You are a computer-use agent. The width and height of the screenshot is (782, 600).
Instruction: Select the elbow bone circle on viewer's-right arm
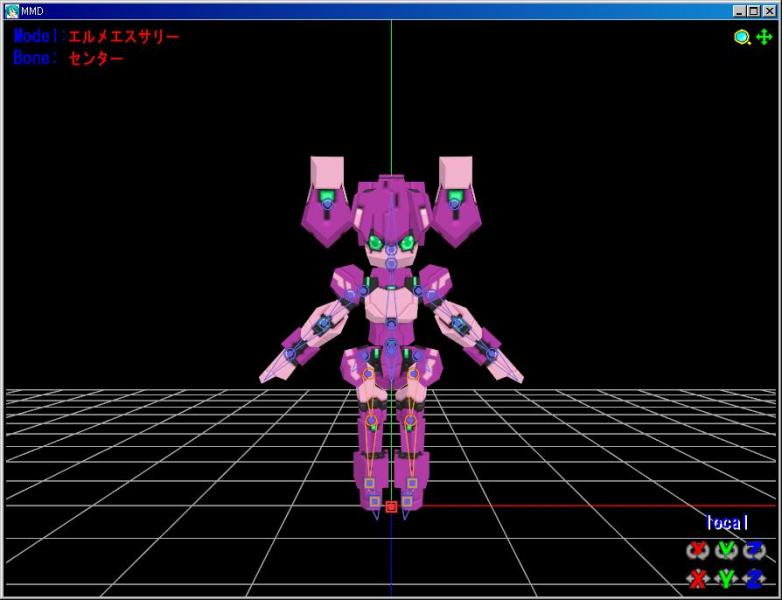(458, 324)
